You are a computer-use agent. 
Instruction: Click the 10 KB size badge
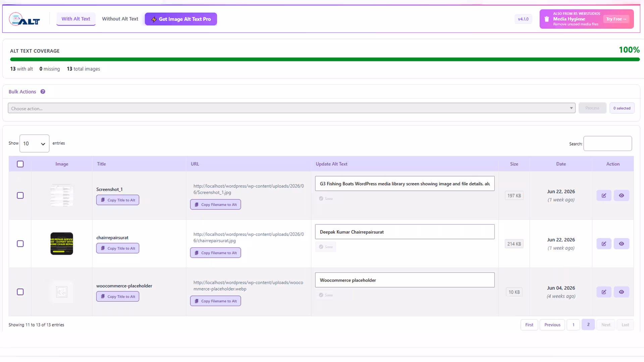click(514, 292)
